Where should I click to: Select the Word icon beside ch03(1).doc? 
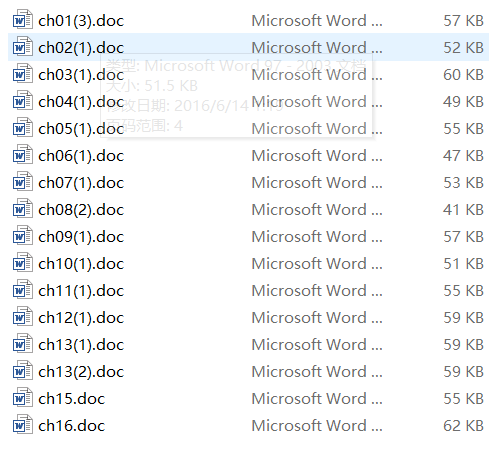click(x=23, y=74)
